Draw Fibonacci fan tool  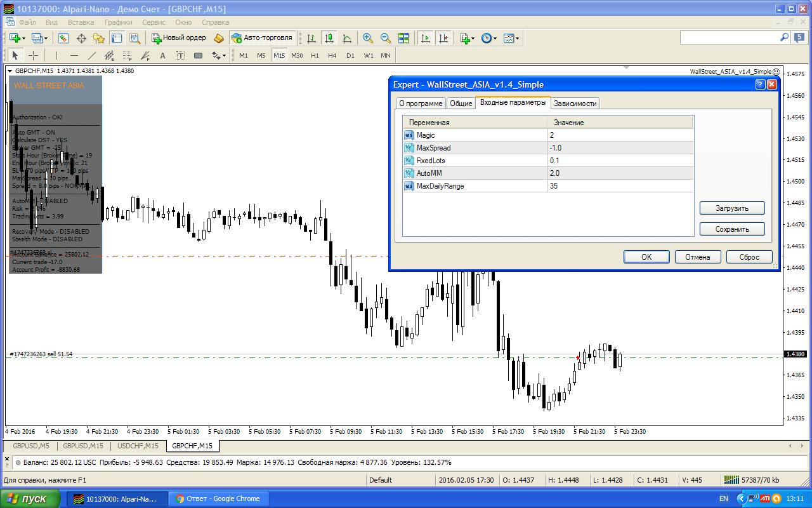tap(145, 55)
